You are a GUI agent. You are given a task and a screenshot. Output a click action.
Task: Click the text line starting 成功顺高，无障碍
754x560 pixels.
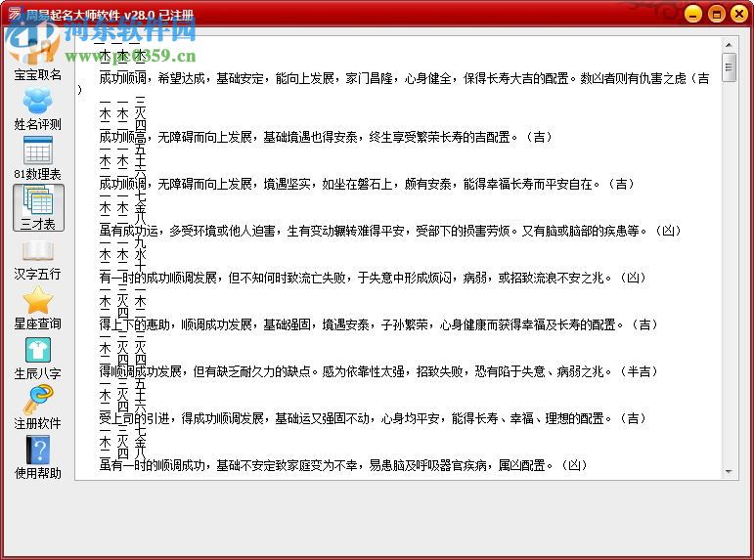click(325, 137)
